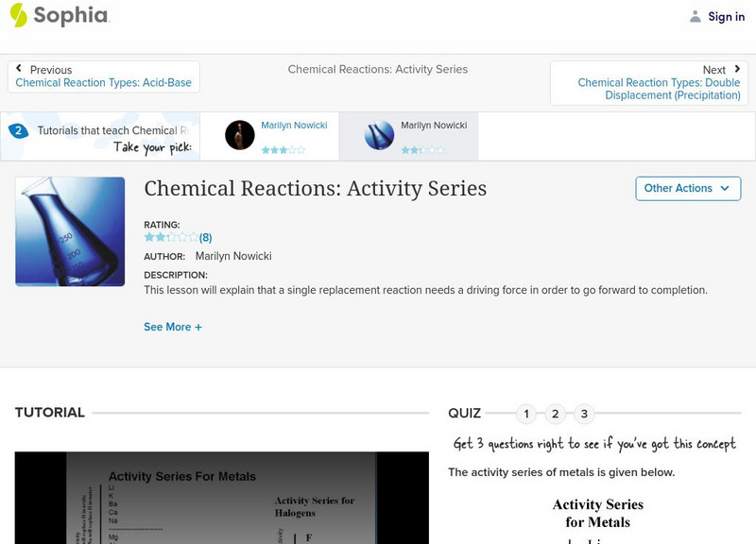Go to quiz question 1
Screen dimensions: 756x544
(x=526, y=414)
